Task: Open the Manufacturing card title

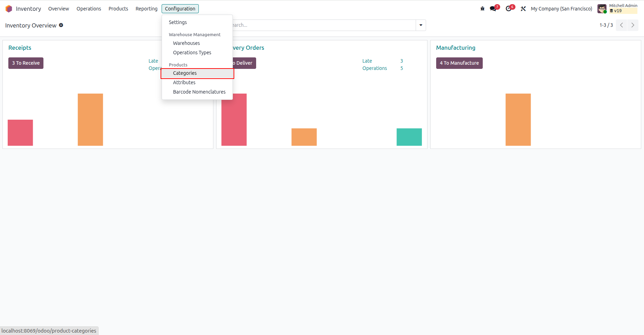Action: coord(456,48)
